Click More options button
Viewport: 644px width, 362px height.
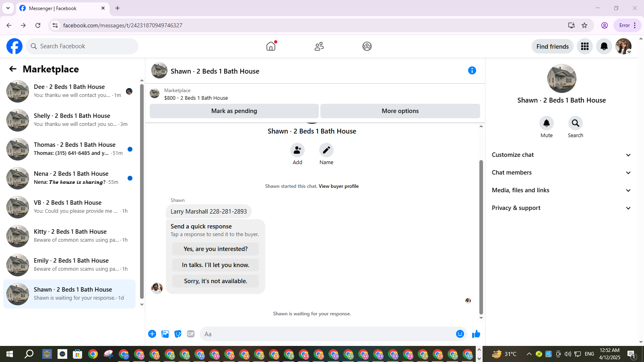[400, 111]
